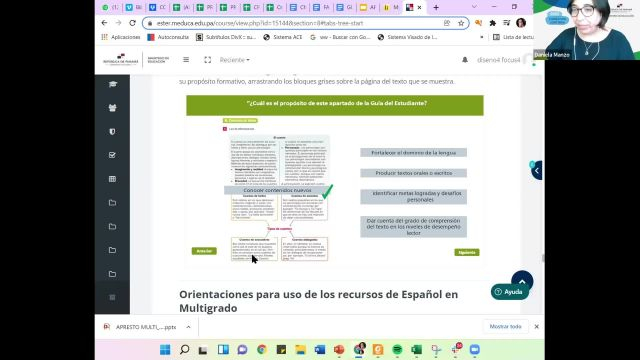The width and height of the screenshot is (640, 360).
Task: Select 'Dar cuenta del grado de comprensión' block
Action: (413, 227)
